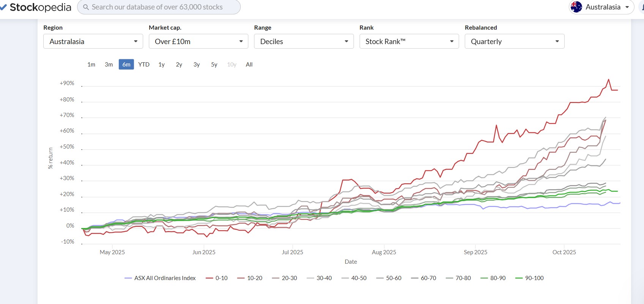Open the Range Deciles dropdown

(x=303, y=41)
